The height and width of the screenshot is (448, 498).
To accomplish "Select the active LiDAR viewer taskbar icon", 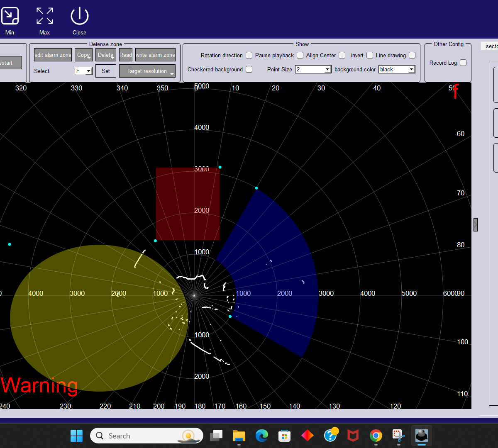I will (x=422, y=436).
